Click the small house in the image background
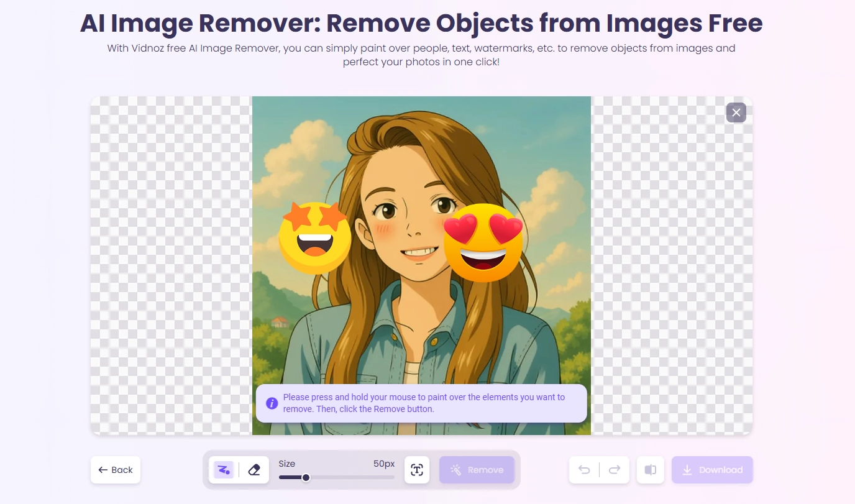Image resolution: width=855 pixels, height=504 pixels. 280,321
